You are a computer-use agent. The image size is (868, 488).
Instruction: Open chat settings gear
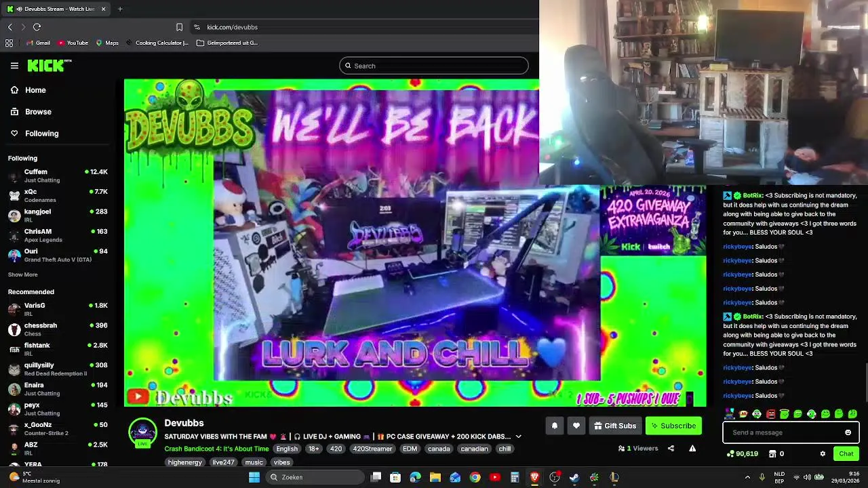[x=823, y=453]
